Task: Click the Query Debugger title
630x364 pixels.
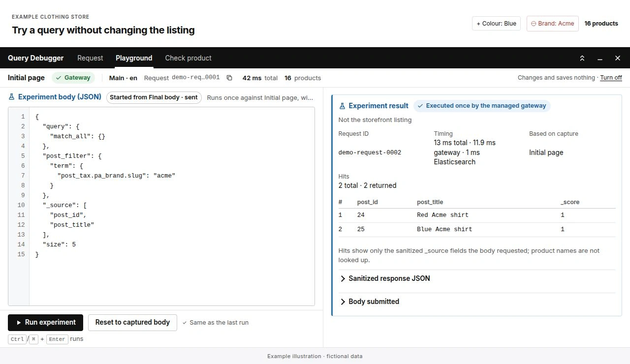Action: 35,58
